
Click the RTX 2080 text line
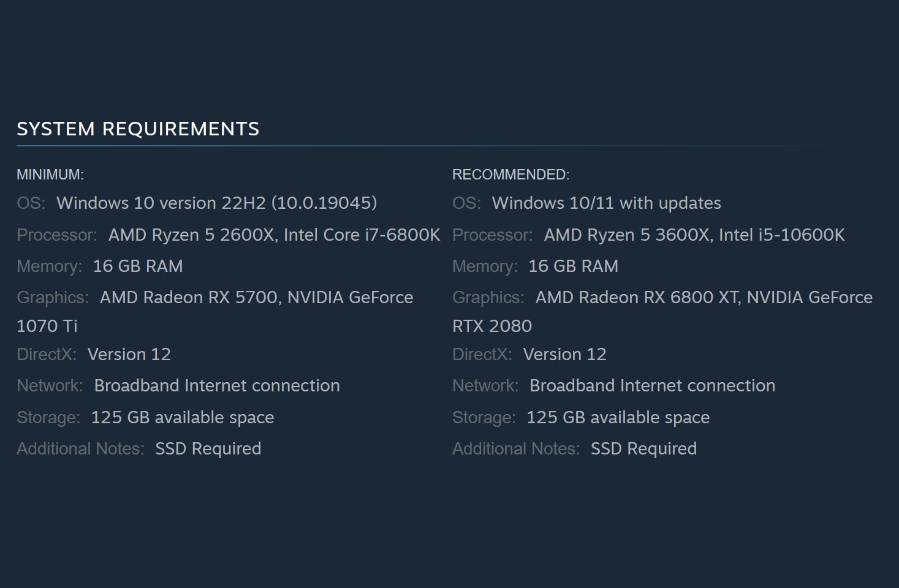pyautogui.click(x=492, y=326)
